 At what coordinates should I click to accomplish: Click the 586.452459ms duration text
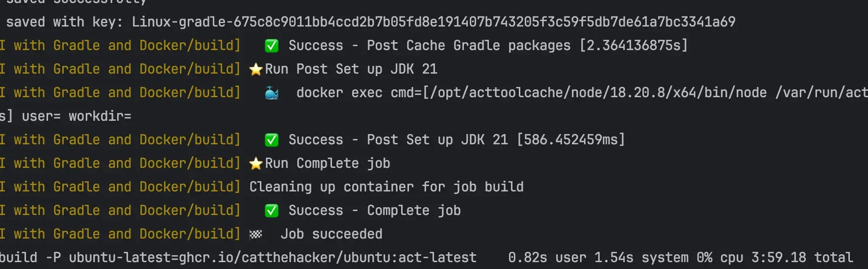571,140
